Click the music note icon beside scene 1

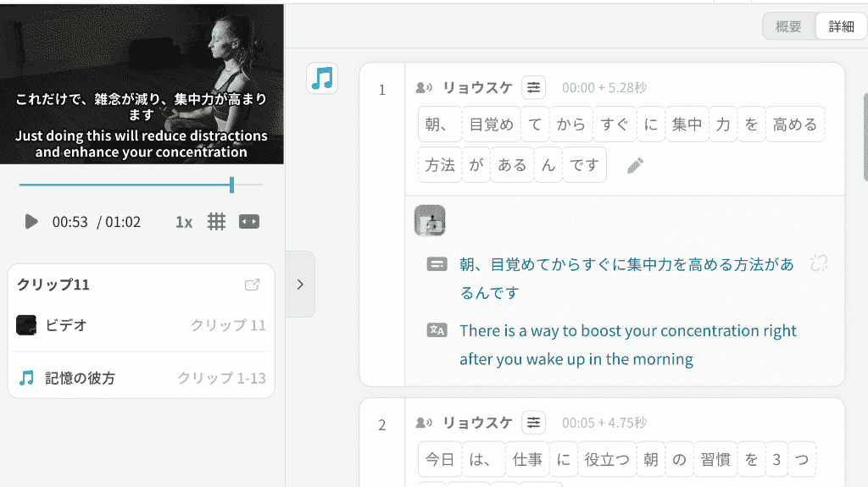[x=322, y=78]
